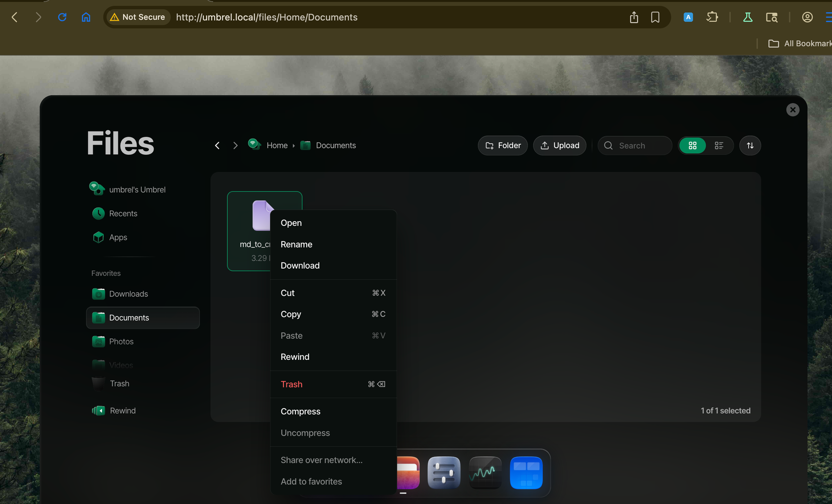Viewport: 832px width, 504px height.
Task: Open the Settings sliders dock app
Action: coord(444,473)
